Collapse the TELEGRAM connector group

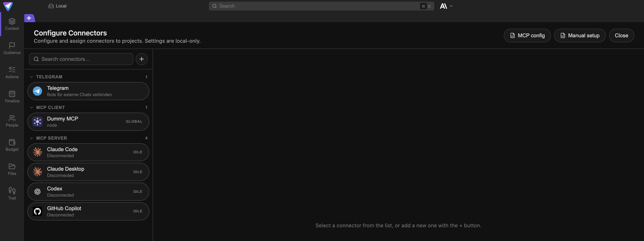coord(32,77)
